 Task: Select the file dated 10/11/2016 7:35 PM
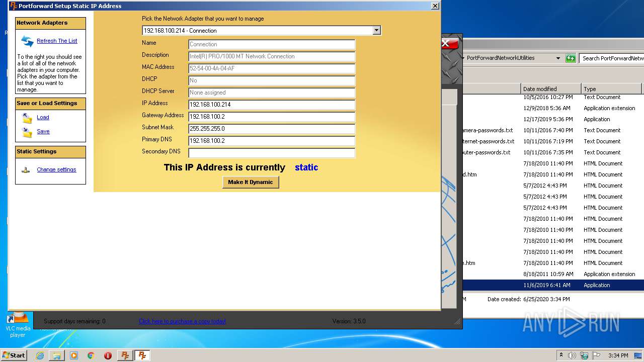tap(553, 152)
